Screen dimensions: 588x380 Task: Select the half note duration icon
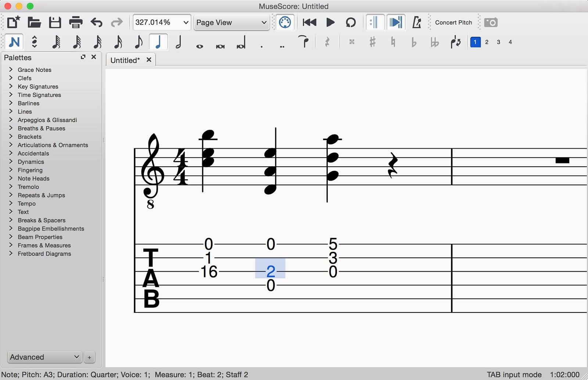[x=179, y=42]
